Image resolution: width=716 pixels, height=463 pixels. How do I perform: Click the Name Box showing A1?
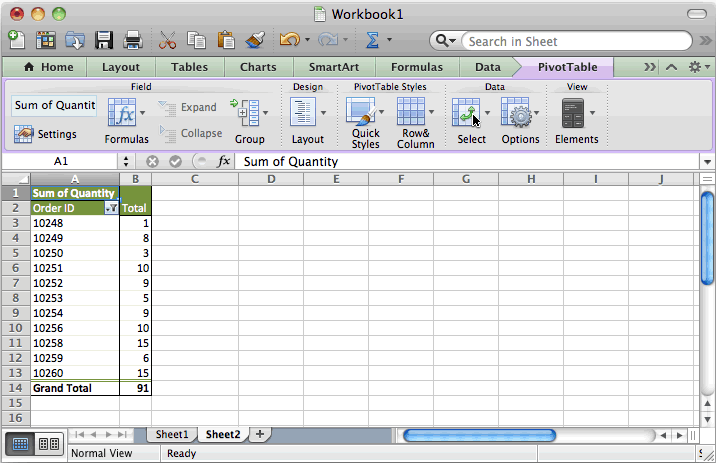pos(61,161)
